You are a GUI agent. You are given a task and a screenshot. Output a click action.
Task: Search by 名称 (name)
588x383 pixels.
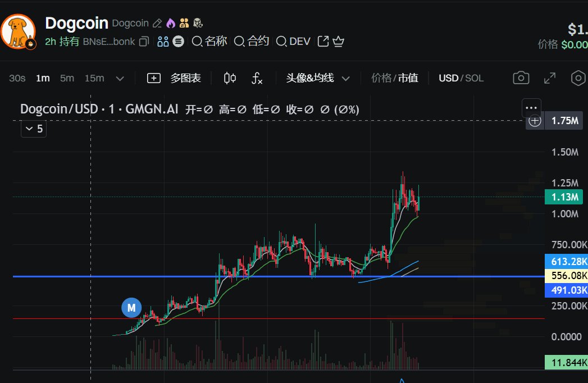point(209,41)
